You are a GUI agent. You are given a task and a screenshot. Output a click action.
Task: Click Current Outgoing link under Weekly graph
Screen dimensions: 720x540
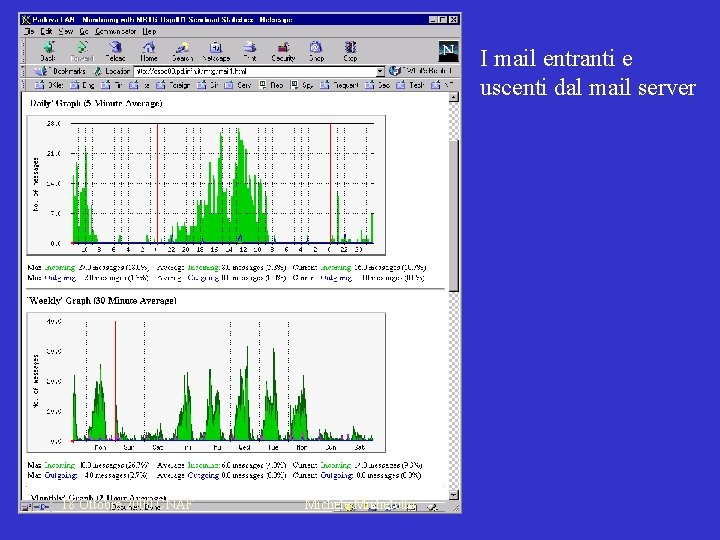(337, 476)
